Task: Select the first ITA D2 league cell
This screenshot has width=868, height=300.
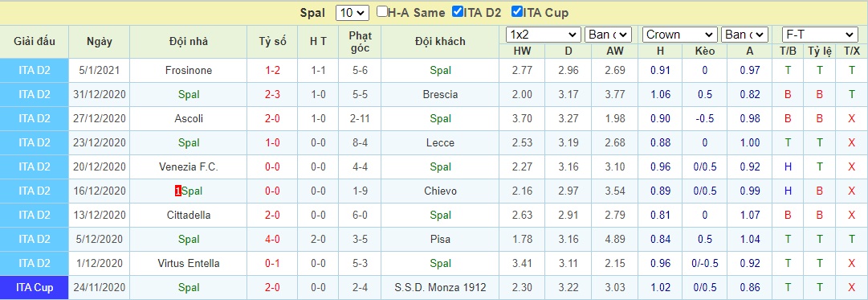Action: coord(35,71)
